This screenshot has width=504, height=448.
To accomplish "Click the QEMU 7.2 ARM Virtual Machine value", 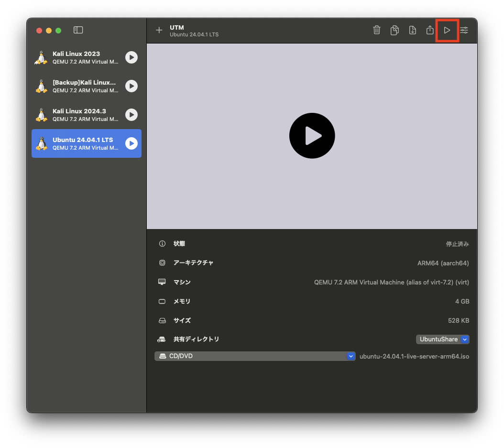I will tap(392, 282).
